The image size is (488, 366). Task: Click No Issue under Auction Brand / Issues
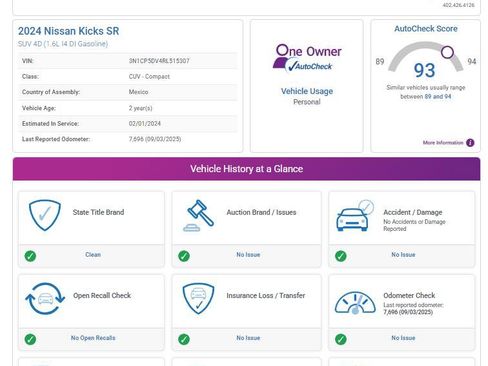tap(248, 255)
